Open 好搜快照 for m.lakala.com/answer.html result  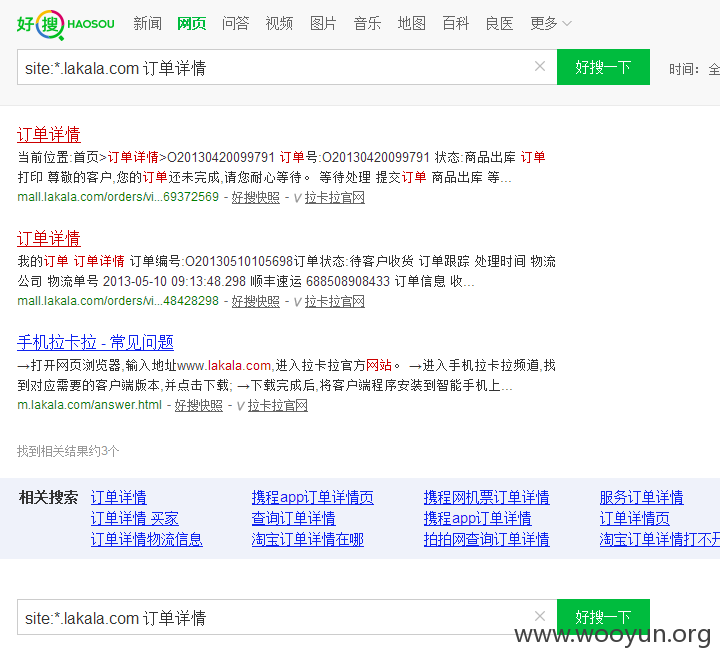point(199,405)
